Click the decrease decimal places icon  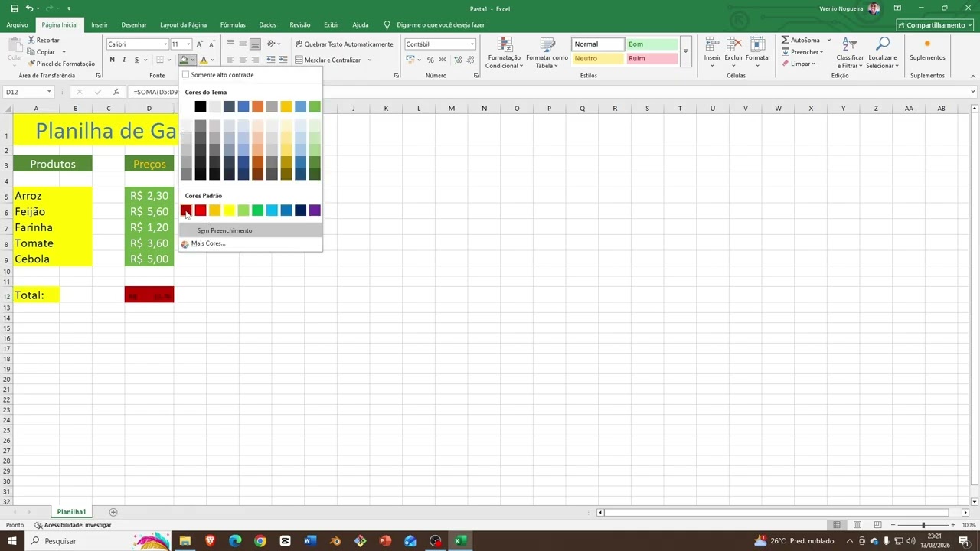coord(469,60)
